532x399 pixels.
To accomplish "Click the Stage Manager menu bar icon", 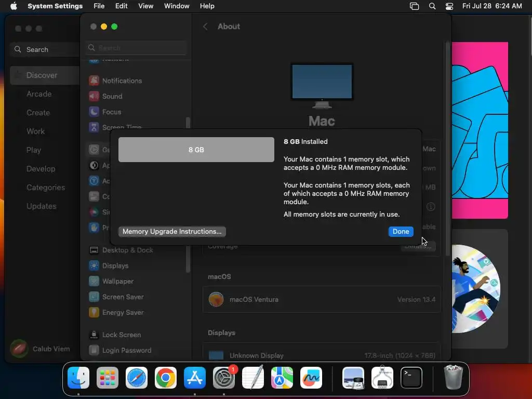I will (414, 6).
